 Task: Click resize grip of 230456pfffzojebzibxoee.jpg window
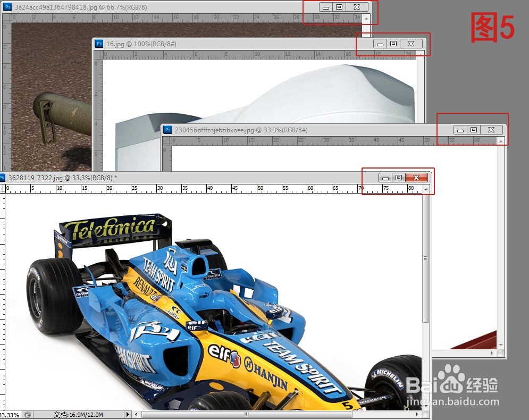pyautogui.click(x=501, y=353)
